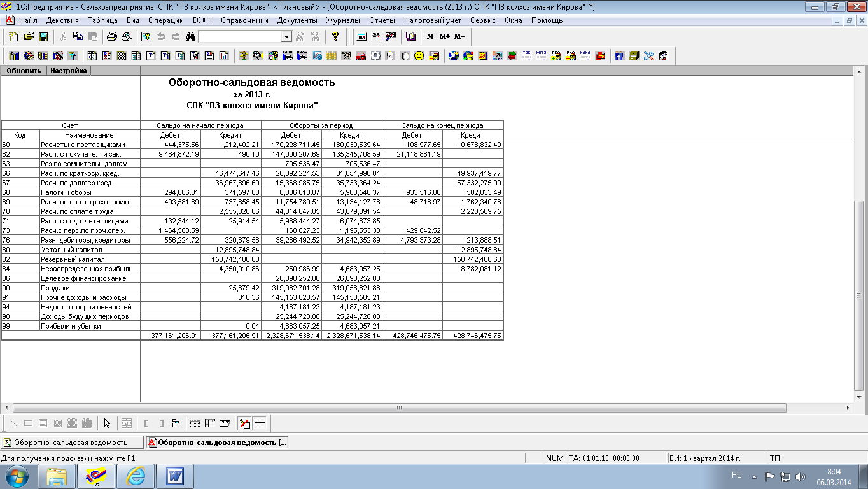Open the Действия menu
The height and width of the screenshot is (489, 868).
tap(62, 20)
